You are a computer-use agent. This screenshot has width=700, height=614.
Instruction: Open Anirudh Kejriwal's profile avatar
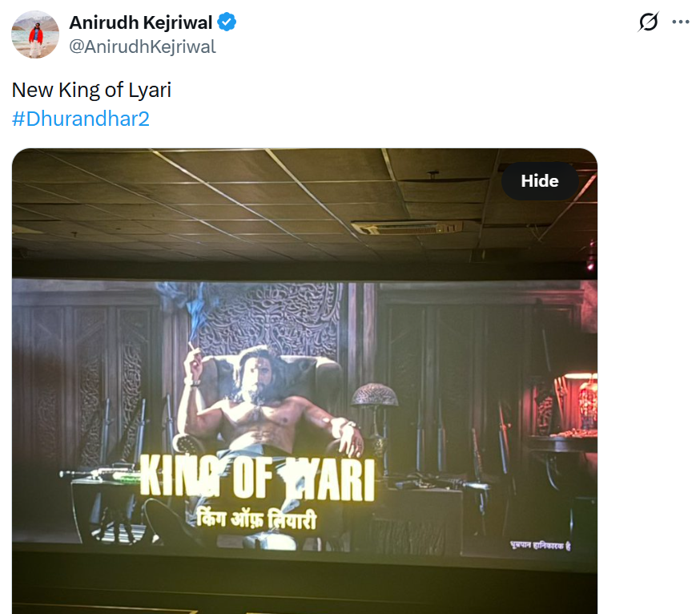click(34, 34)
